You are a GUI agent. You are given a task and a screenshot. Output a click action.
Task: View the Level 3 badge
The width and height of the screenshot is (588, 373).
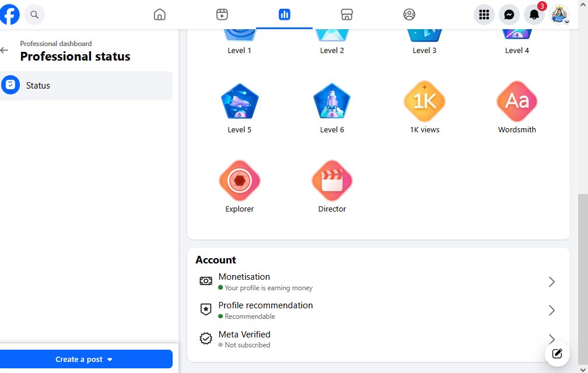click(x=425, y=36)
